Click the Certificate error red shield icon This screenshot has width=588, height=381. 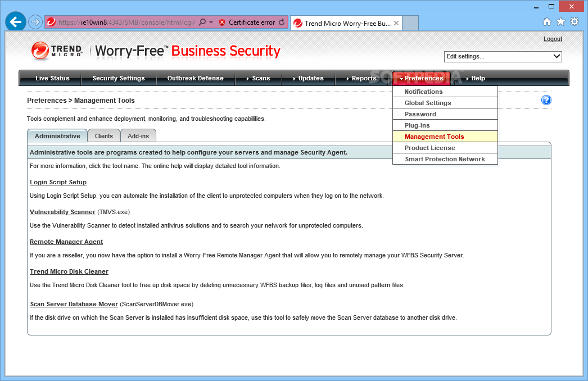pos(222,22)
